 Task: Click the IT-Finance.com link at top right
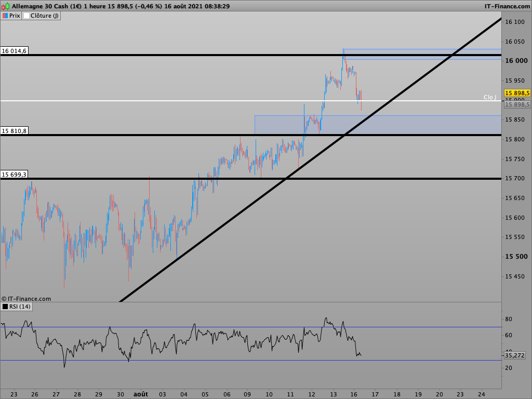coord(507,6)
